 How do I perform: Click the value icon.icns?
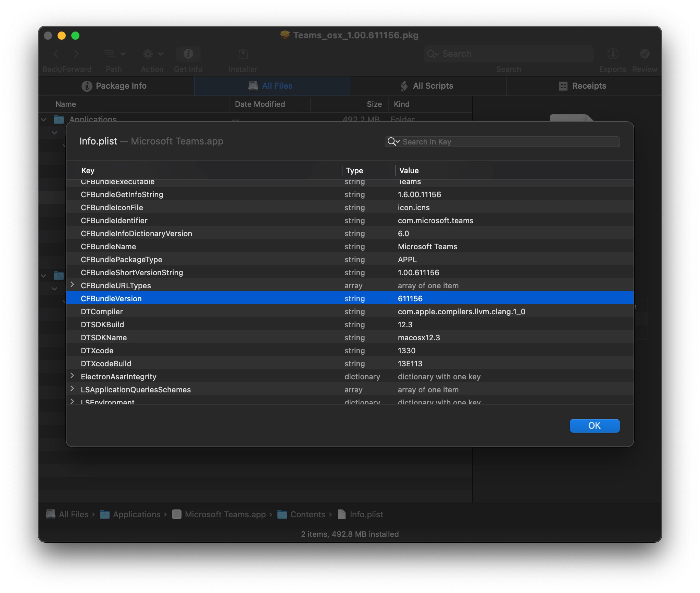click(x=413, y=207)
